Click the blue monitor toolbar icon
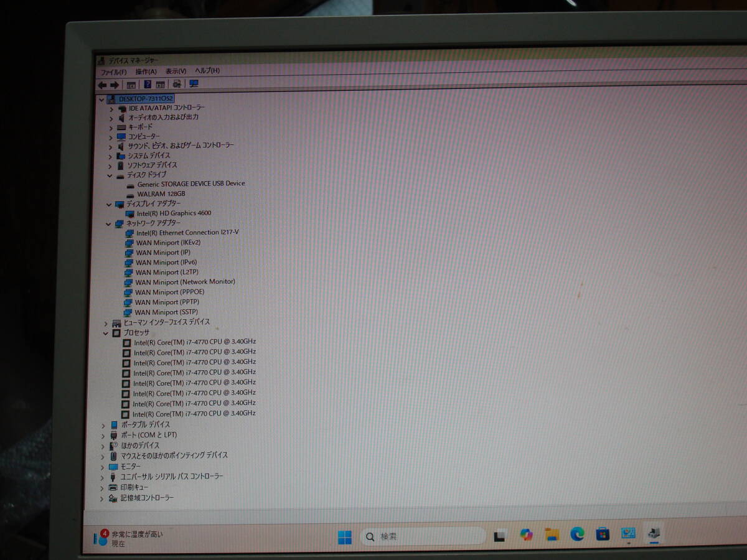Screen dimensions: 747x560 (194, 84)
